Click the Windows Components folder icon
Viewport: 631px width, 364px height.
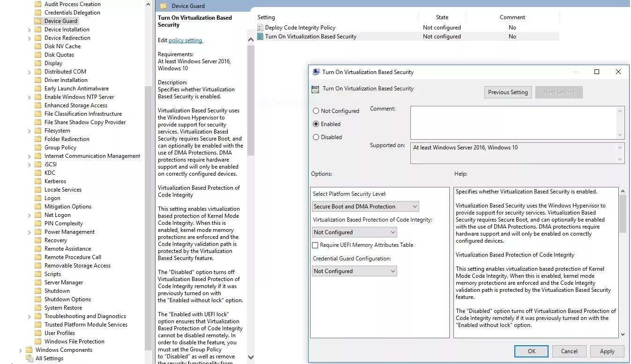29,350
